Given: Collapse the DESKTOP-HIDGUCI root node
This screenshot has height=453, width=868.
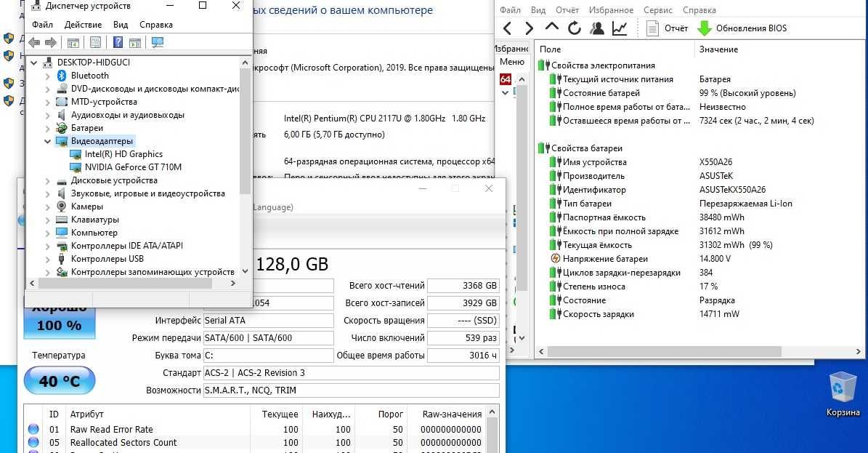Looking at the screenshot, I should (x=33, y=63).
